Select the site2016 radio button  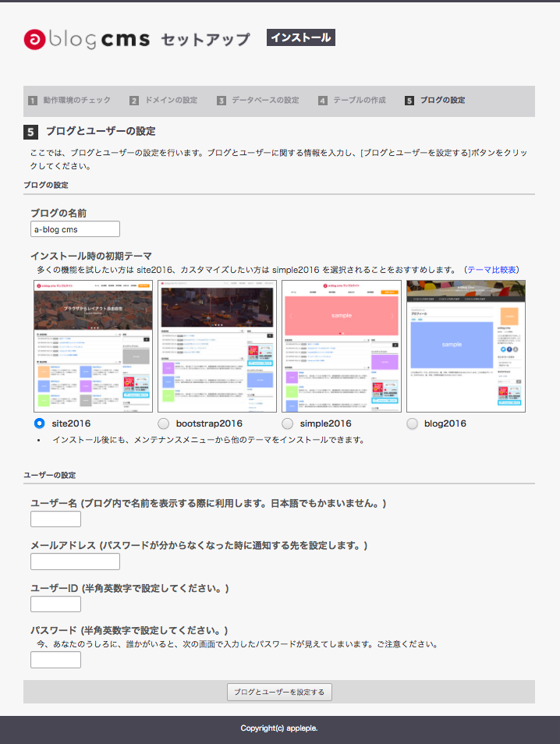point(40,423)
